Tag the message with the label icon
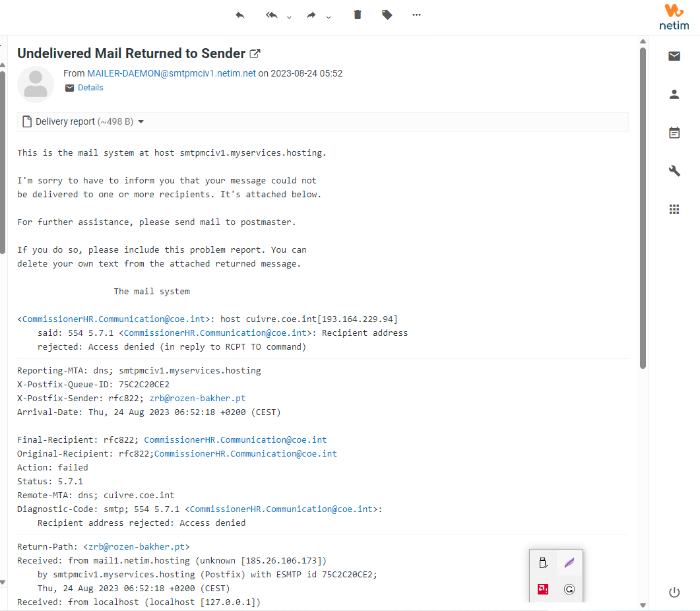700x611 pixels. coord(387,15)
